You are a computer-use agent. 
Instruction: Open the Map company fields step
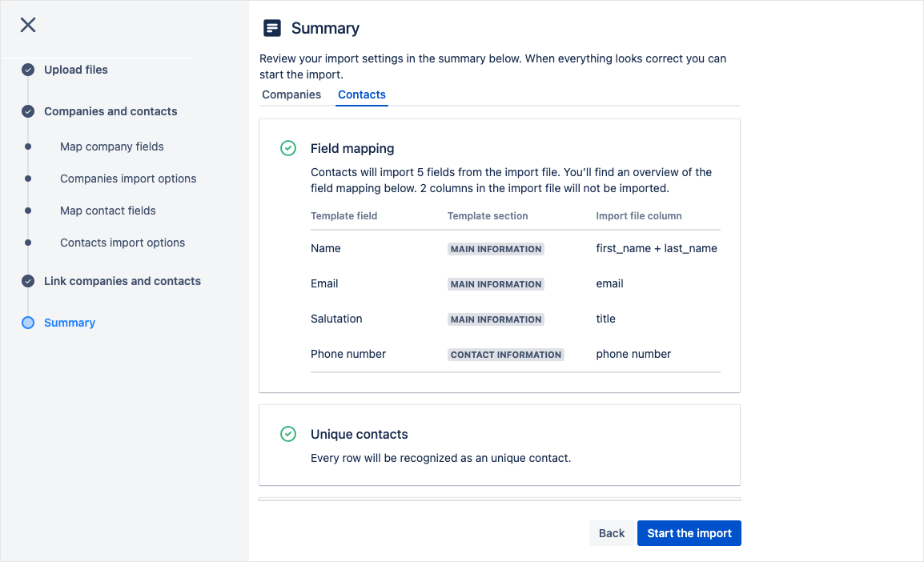coord(111,147)
